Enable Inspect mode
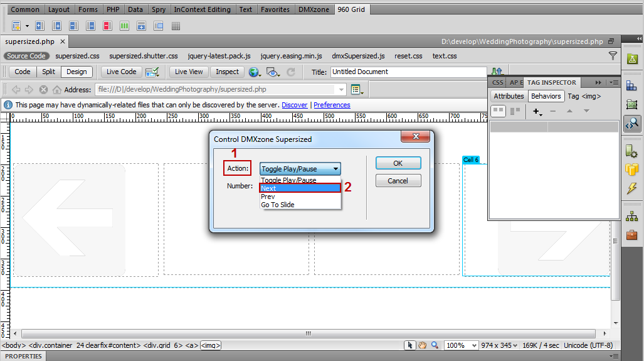Viewport: 644px width, 361px height. click(227, 72)
